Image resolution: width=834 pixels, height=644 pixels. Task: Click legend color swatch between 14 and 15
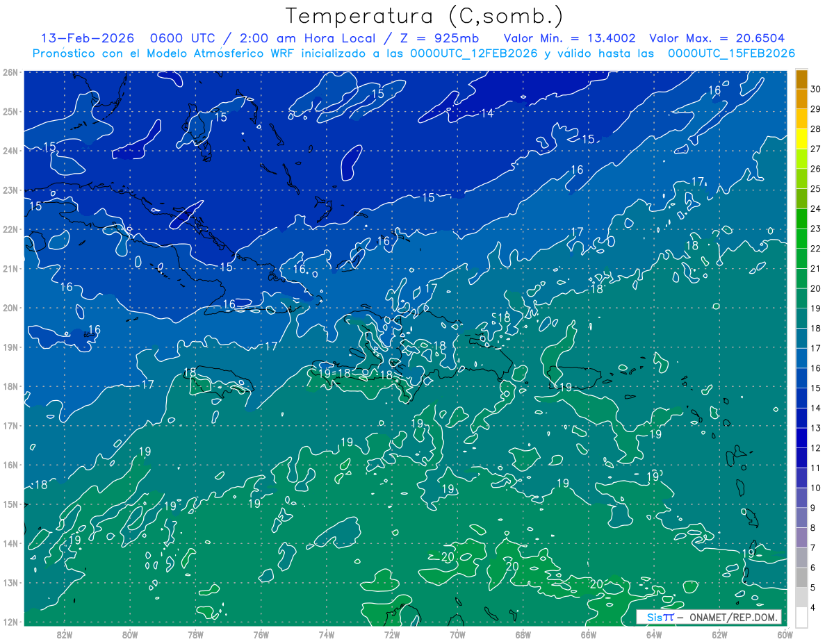tap(801, 398)
